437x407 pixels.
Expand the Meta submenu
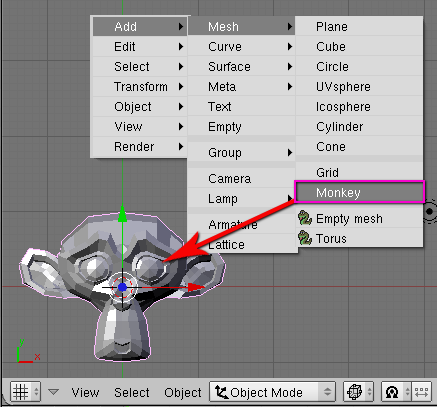pos(241,86)
